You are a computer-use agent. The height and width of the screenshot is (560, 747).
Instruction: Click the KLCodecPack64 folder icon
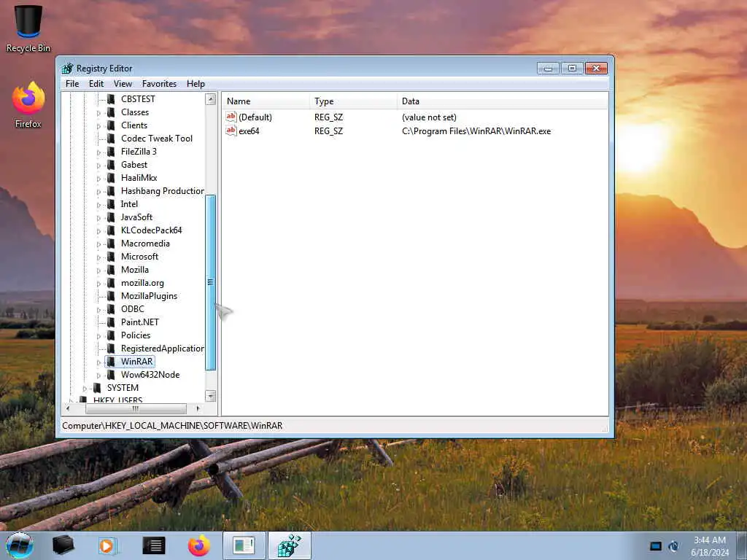(x=111, y=230)
